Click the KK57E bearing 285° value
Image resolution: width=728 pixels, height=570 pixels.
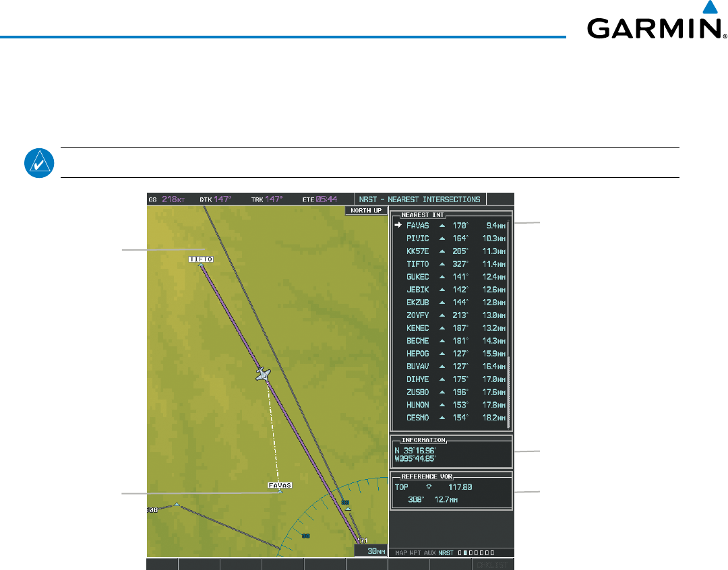460,251
